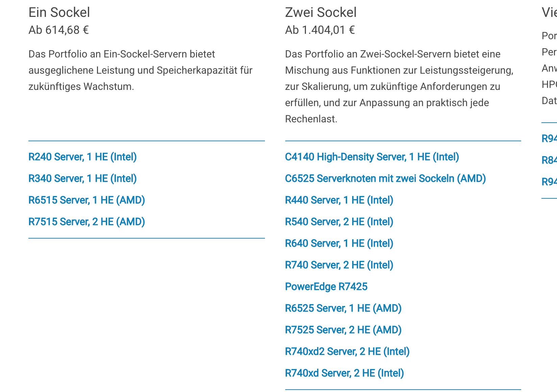557x392 pixels.
Task: Click the Ab 614,68 € price text
Action: coord(58,30)
